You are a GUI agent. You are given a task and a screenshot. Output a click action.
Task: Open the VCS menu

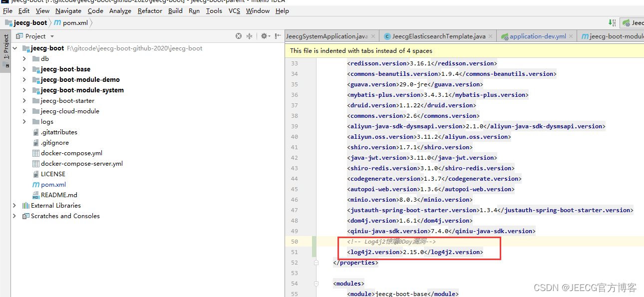point(234,10)
